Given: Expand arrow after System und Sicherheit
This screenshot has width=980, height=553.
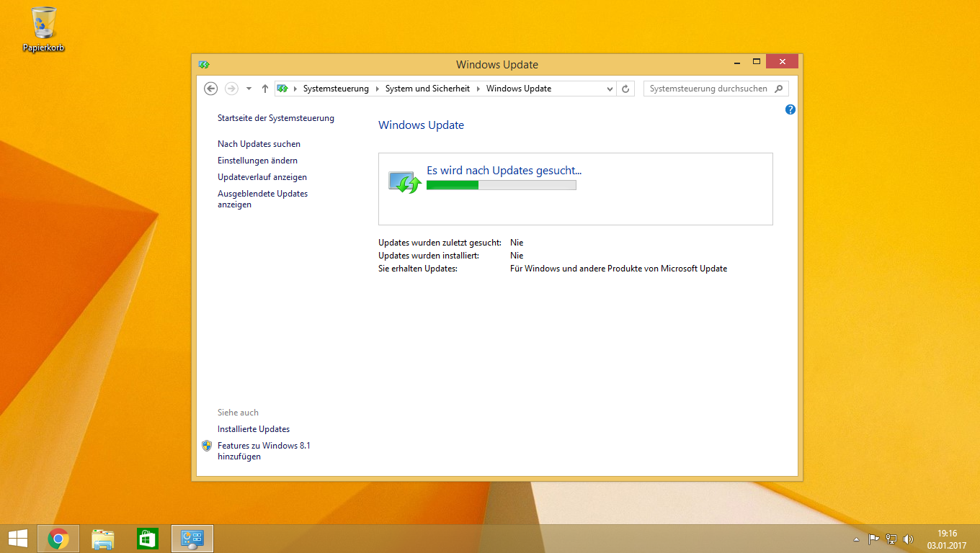Looking at the screenshot, I should click(x=478, y=89).
